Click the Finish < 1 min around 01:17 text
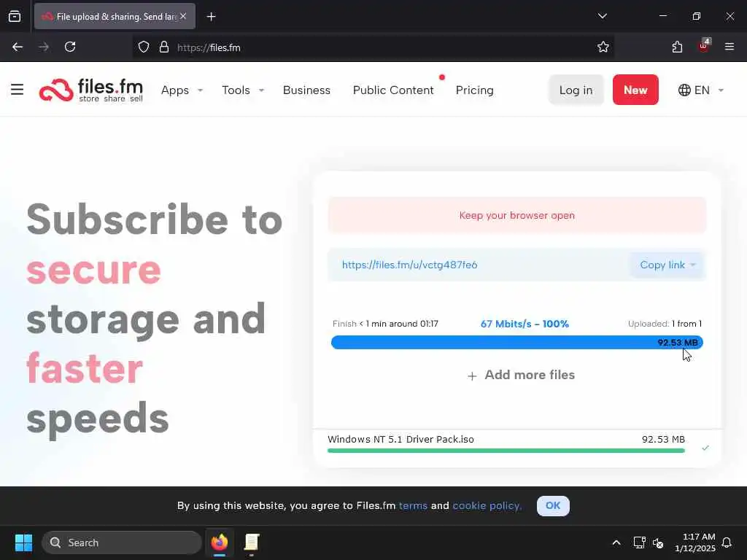 pos(385,324)
